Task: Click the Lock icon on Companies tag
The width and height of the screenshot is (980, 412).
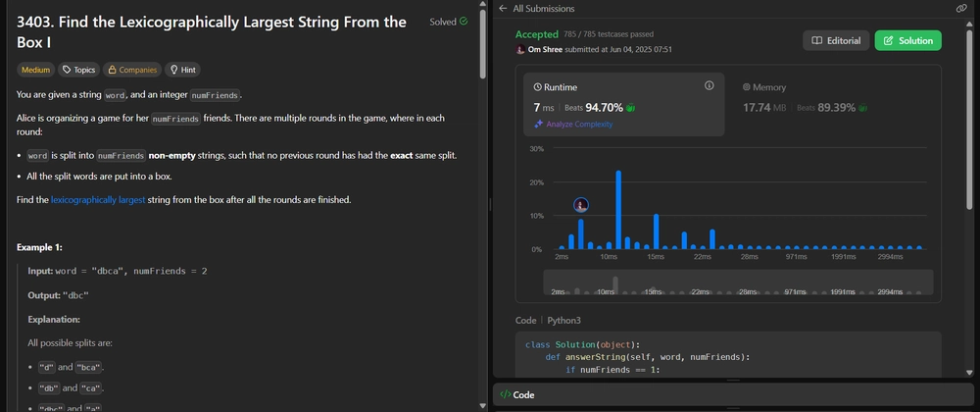Action: tap(112, 70)
